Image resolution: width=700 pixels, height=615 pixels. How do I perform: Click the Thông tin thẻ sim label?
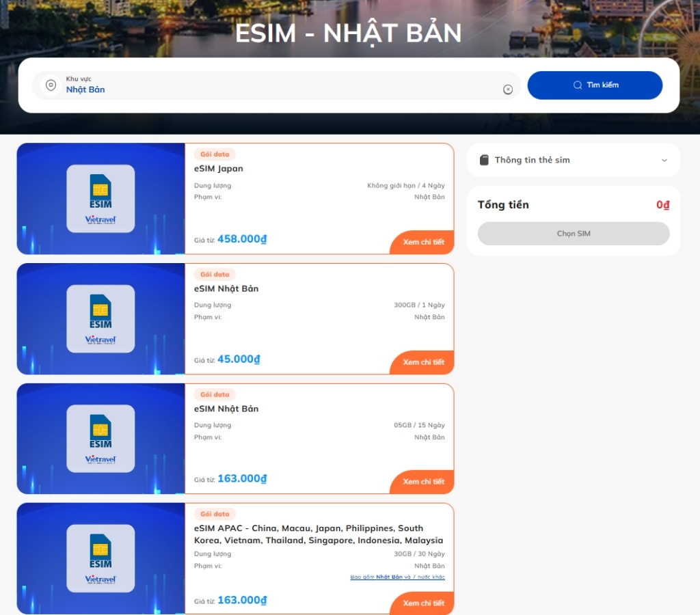click(532, 160)
